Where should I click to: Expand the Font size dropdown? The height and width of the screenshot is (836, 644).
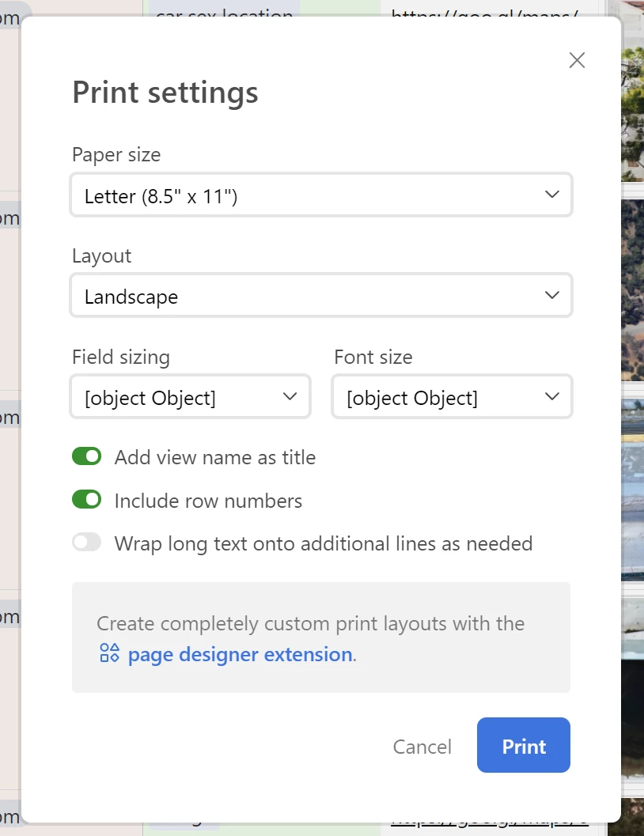tap(452, 397)
